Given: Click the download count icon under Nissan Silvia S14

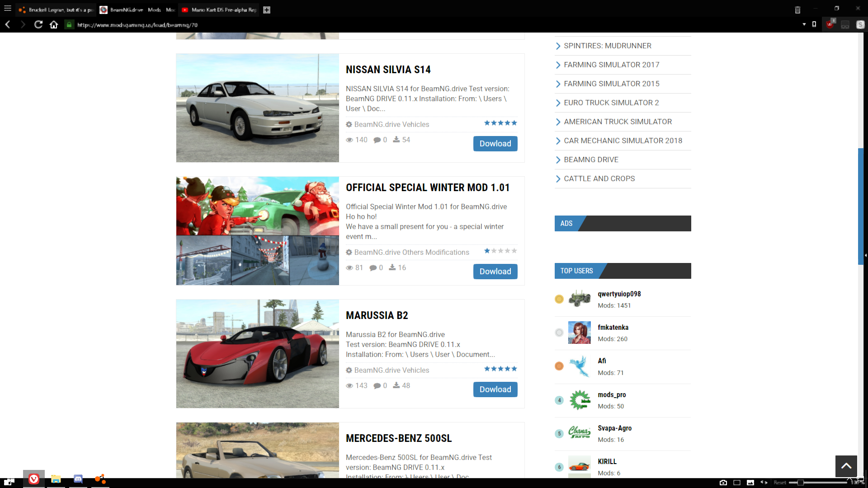Looking at the screenshot, I should [396, 140].
